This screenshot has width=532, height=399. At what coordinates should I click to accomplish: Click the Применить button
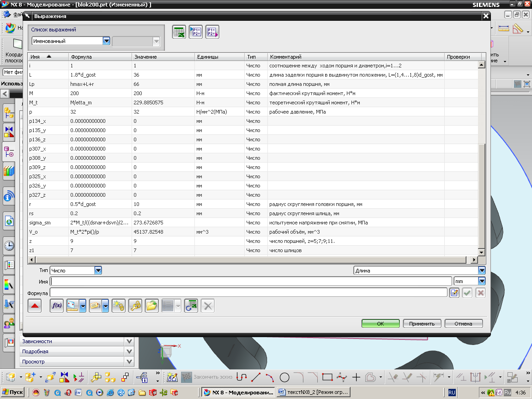(422, 324)
